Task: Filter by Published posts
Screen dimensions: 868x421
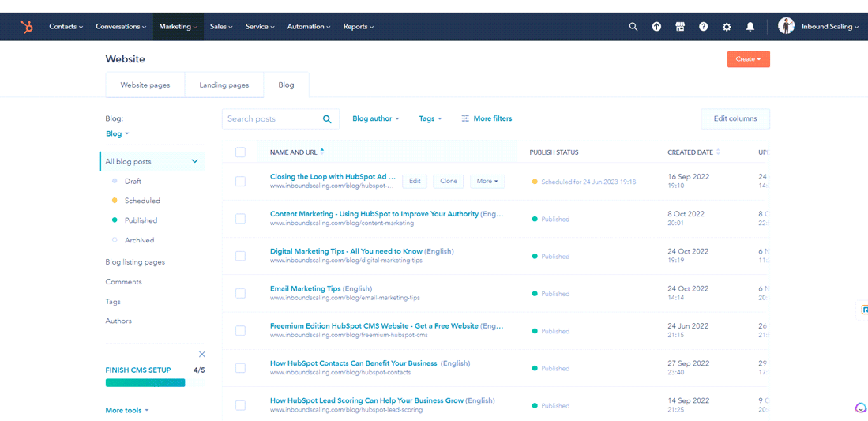Action: point(141,220)
